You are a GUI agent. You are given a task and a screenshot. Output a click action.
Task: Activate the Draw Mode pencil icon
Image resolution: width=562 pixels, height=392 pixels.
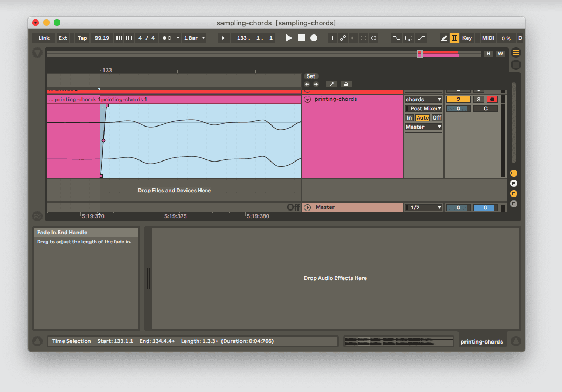click(x=445, y=38)
